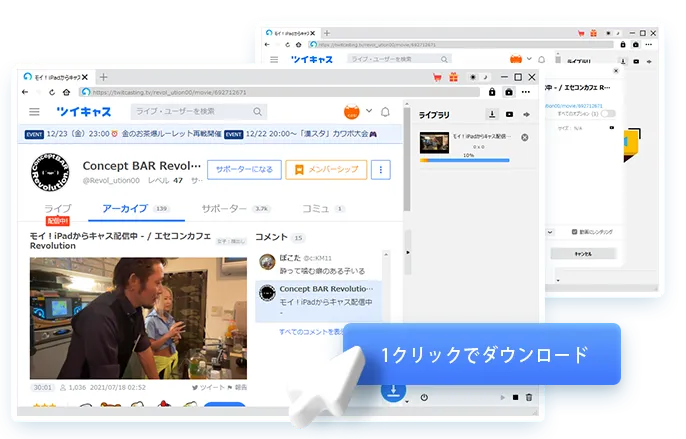Switch to light mode in front window
The image size is (686, 439).
coord(473,77)
